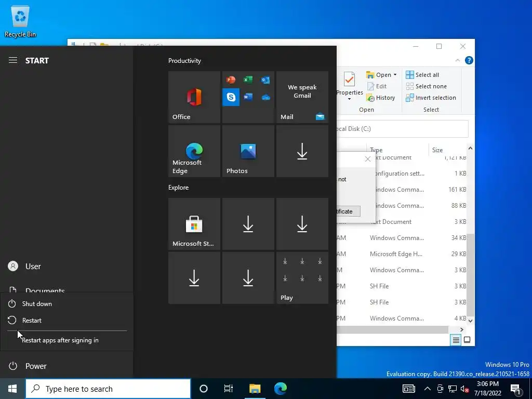Open the notification center icon
532x399 pixels.
(515, 389)
